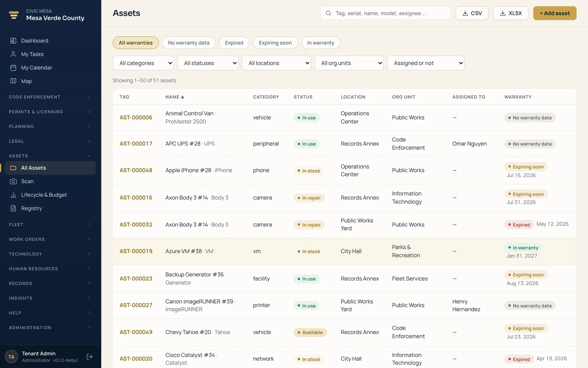Screen dimensions: 588x368
Task: Click Omar Nguyen in Assigned To
Action: 469,144
